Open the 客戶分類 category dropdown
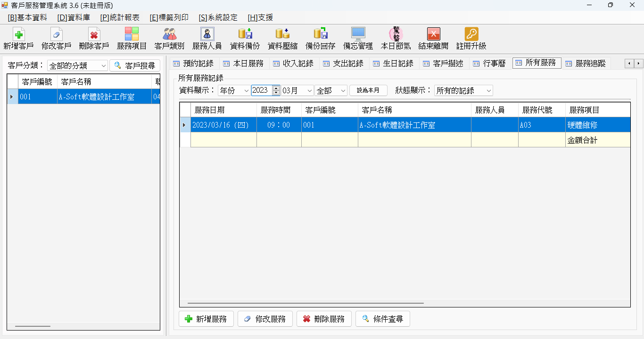 (x=78, y=65)
